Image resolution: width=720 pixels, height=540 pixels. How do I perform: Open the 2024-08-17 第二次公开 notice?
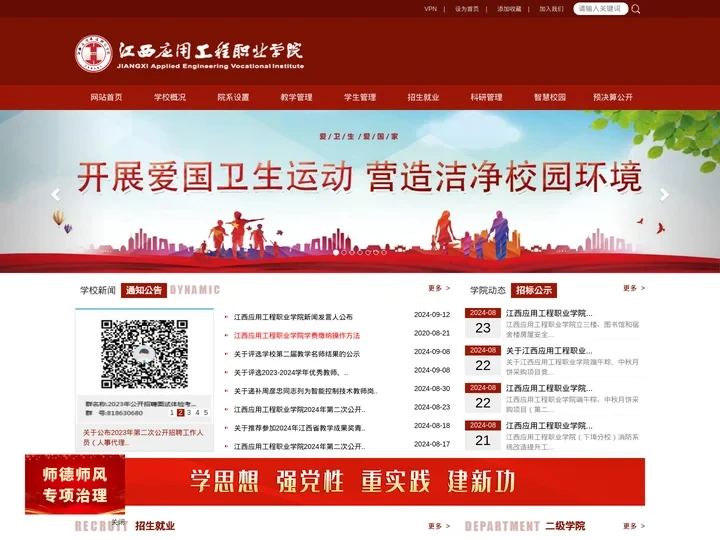click(299, 446)
